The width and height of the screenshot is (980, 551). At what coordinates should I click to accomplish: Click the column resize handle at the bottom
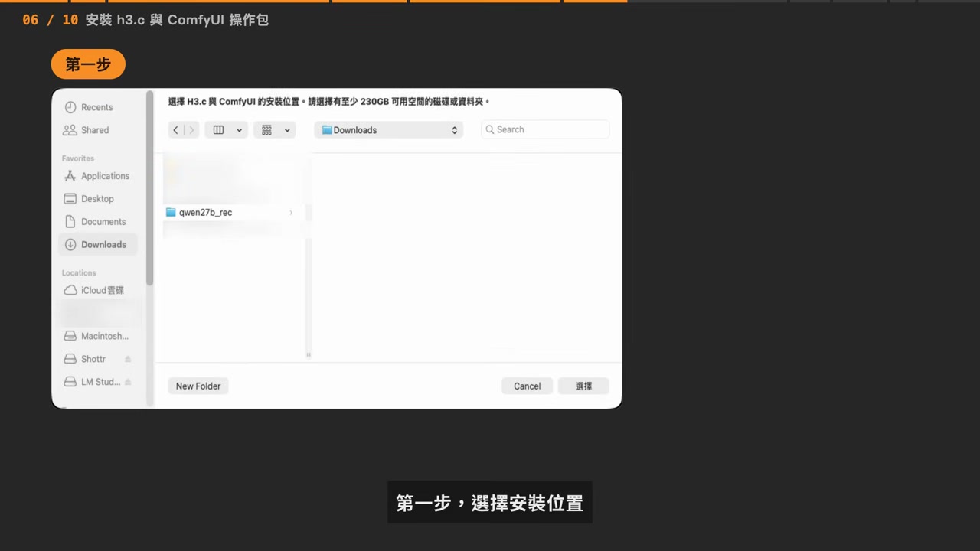[309, 354]
